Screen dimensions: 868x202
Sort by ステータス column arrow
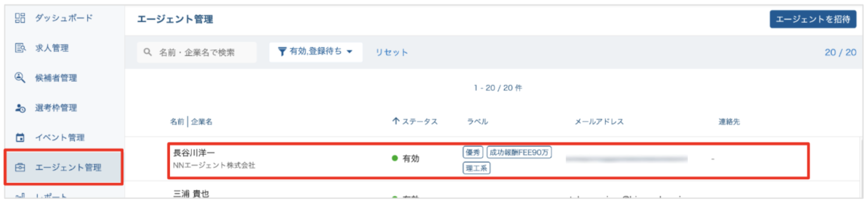tap(396, 121)
